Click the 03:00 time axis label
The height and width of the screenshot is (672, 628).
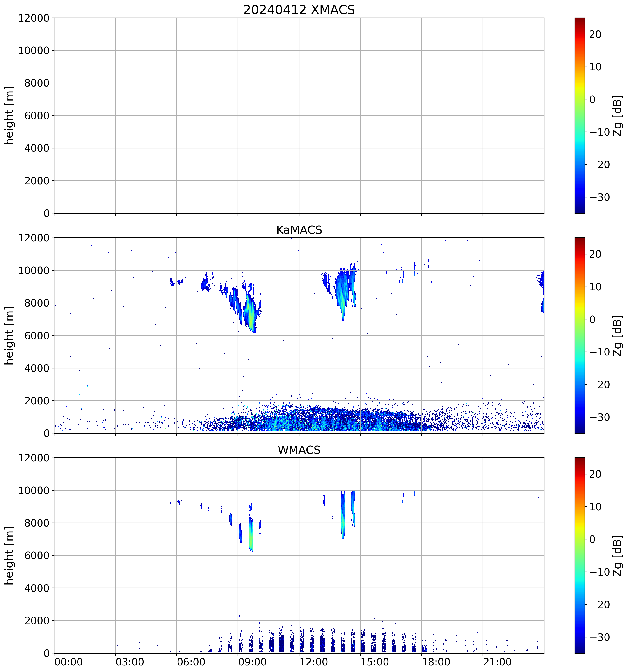pyautogui.click(x=130, y=662)
